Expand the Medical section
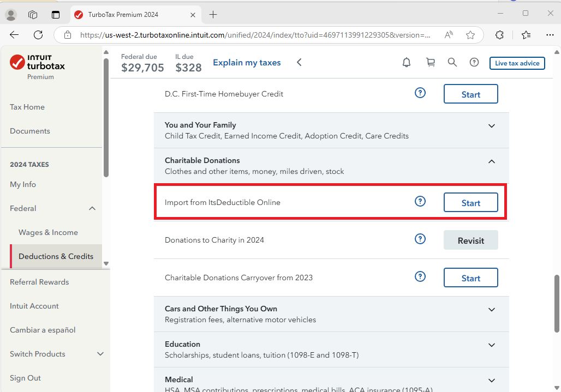Image resolution: width=561 pixels, height=392 pixels. [x=492, y=380]
